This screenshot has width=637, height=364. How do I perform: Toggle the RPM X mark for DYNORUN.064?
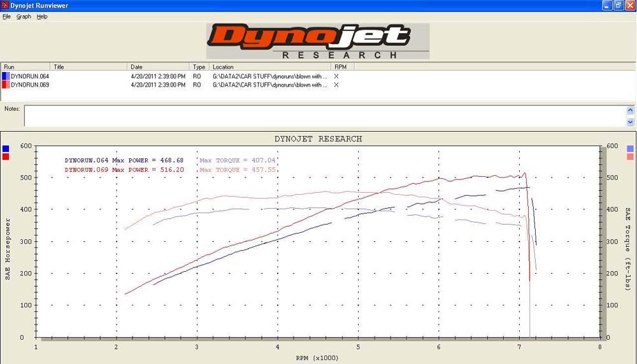pos(336,76)
